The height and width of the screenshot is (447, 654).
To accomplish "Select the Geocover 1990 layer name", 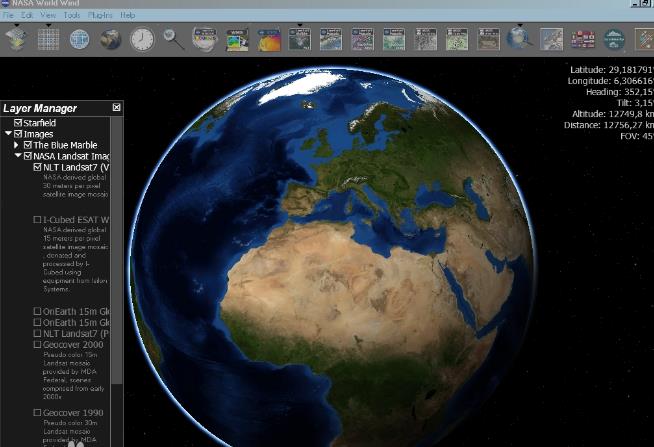I will click(x=73, y=412).
